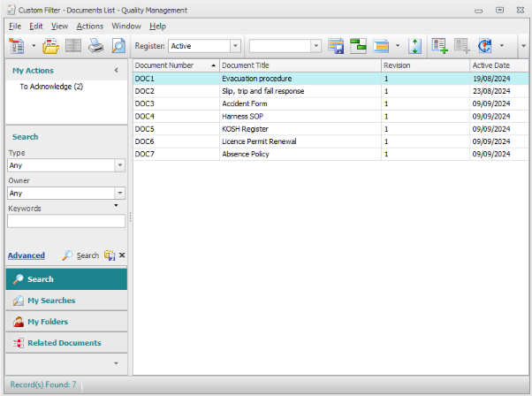Click the orange highlighted row view icon
This screenshot has width=532, height=396.
[x=381, y=46]
